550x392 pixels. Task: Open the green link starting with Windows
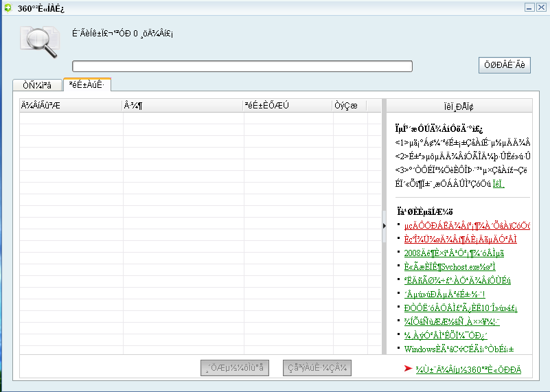pyautogui.click(x=459, y=349)
